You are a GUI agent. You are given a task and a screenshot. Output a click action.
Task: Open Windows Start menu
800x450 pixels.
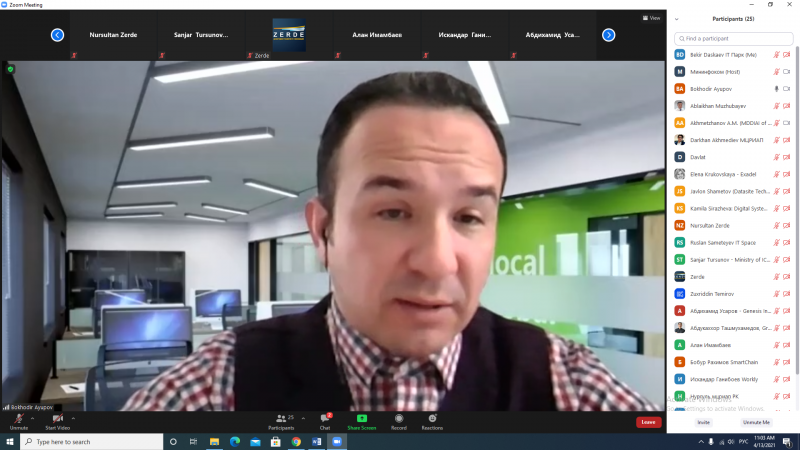pos(10,442)
